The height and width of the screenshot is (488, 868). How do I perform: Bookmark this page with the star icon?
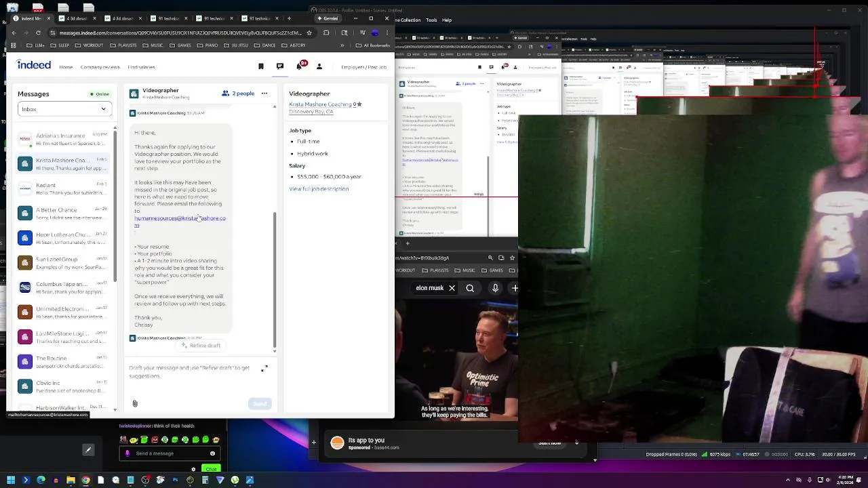coord(309,33)
